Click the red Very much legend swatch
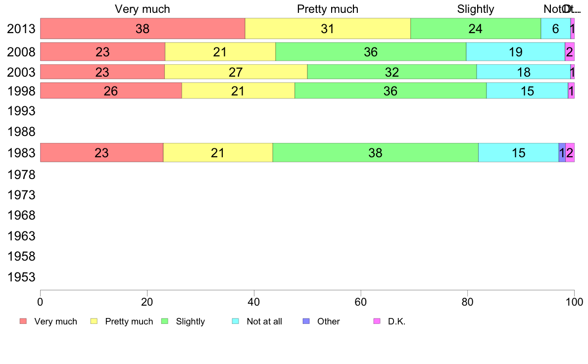 click(x=23, y=321)
